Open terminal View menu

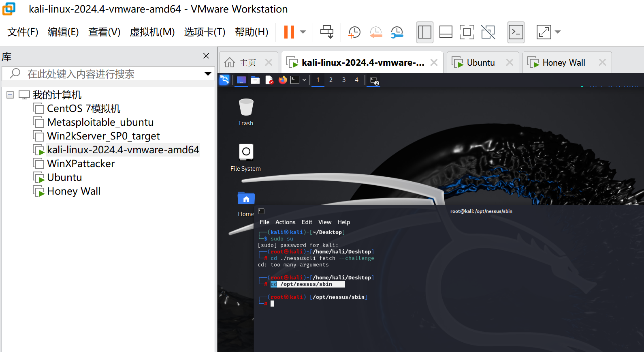[x=325, y=222]
